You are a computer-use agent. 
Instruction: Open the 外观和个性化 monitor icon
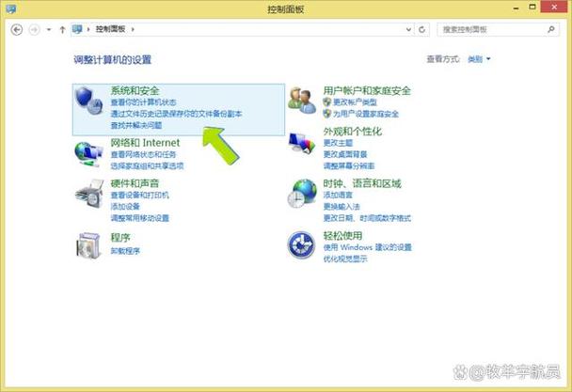click(302, 145)
